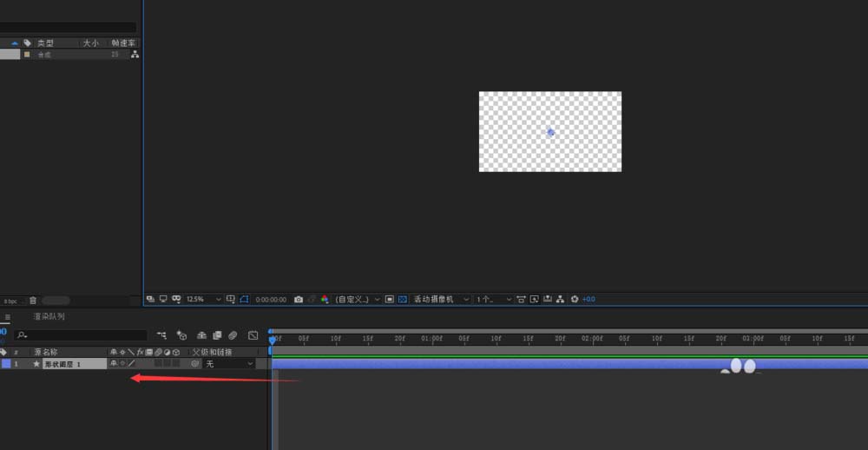
Task: Open the 1个... view layout dropdown
Action: [494, 299]
